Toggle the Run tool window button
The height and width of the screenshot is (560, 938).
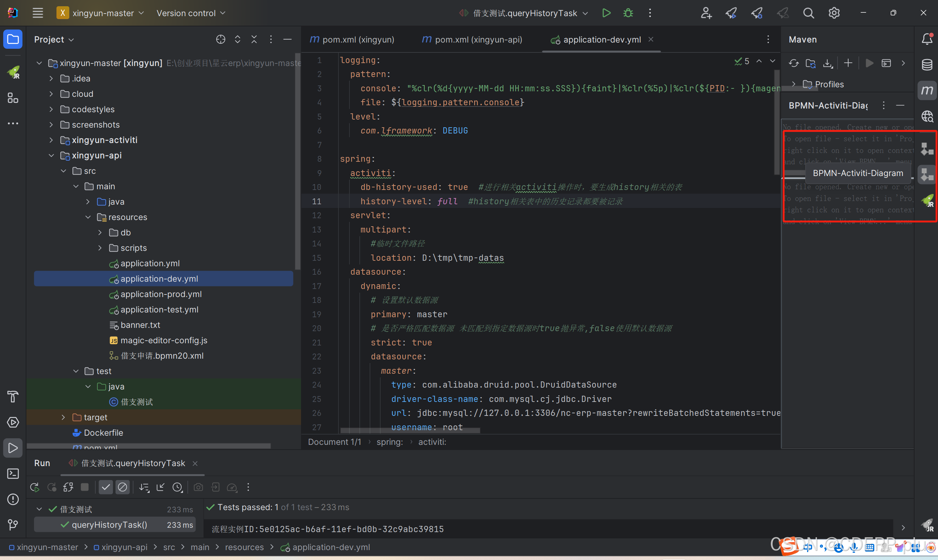click(13, 448)
